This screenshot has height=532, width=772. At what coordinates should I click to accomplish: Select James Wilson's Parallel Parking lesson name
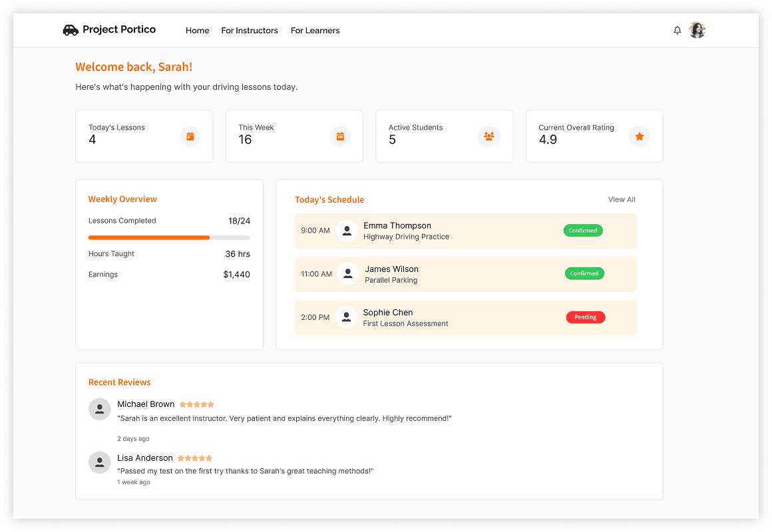391,280
